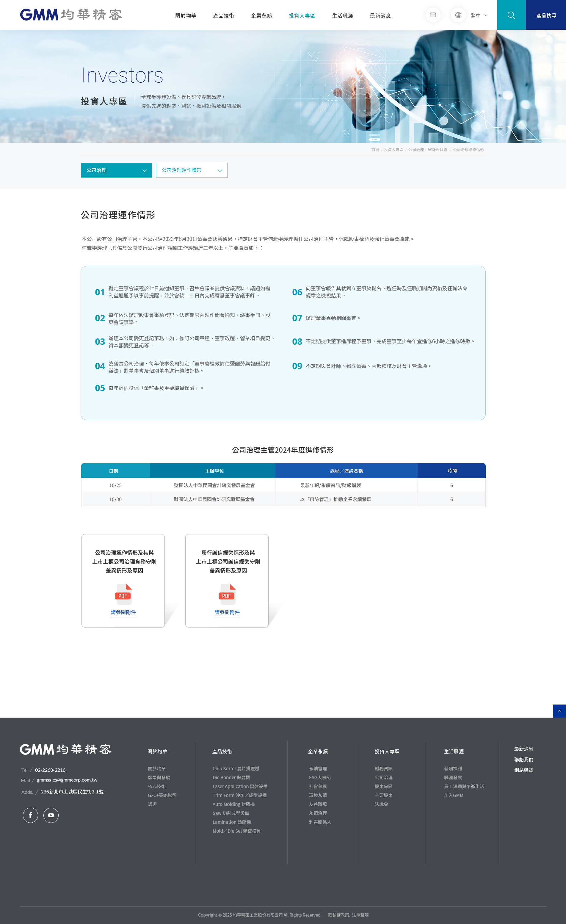The height and width of the screenshot is (924, 566).
Task: Open the 關於均華 menu item
Action: [x=186, y=15]
